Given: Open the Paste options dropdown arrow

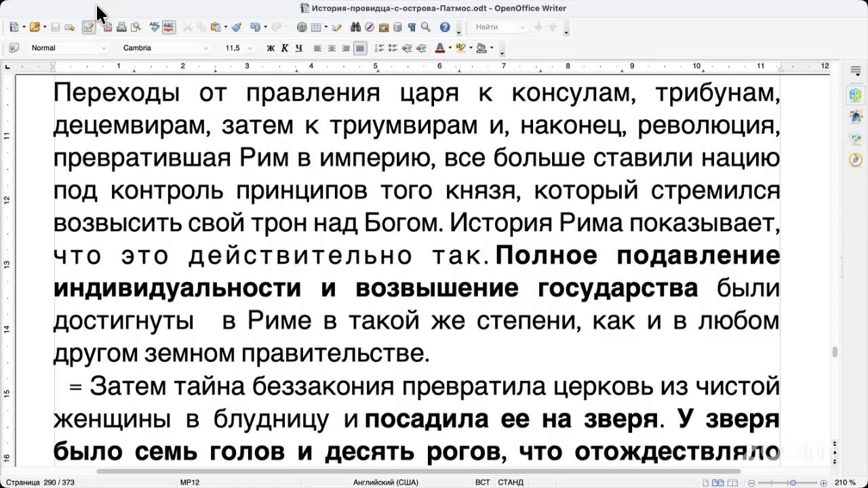Looking at the screenshot, I should 225,27.
